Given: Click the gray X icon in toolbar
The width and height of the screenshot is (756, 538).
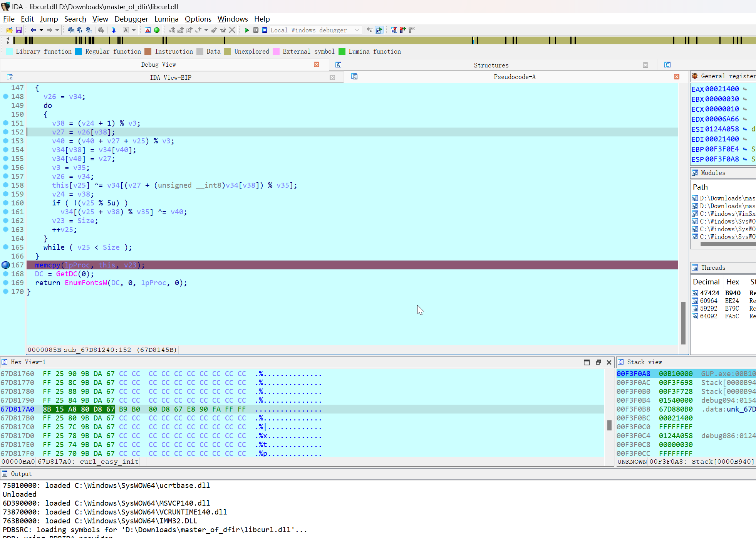Looking at the screenshot, I should (x=232, y=30).
